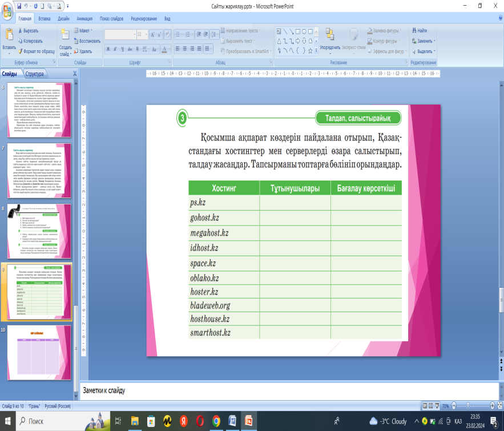Open the Вставка ribbon tab
This screenshot has height=431, width=504.
(44, 18)
